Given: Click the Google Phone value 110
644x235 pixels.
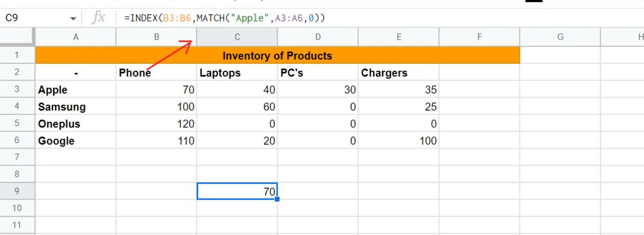Looking at the screenshot, I should tap(156, 141).
